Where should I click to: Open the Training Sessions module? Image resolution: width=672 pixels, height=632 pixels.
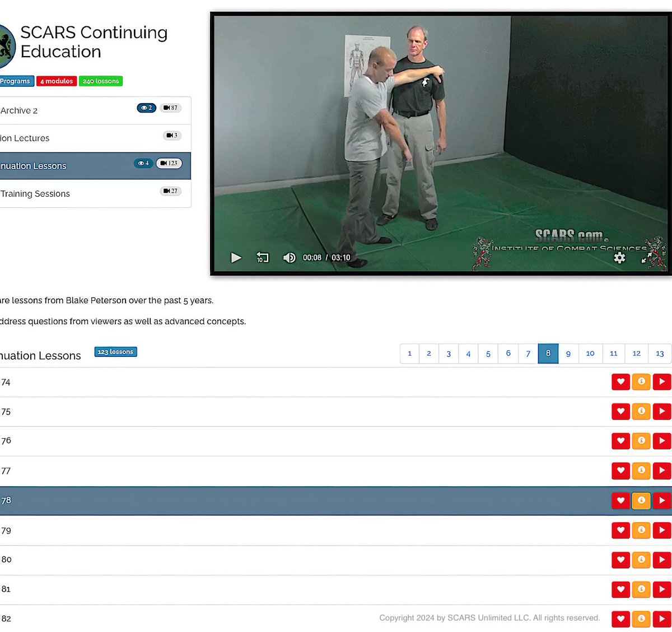(x=95, y=193)
